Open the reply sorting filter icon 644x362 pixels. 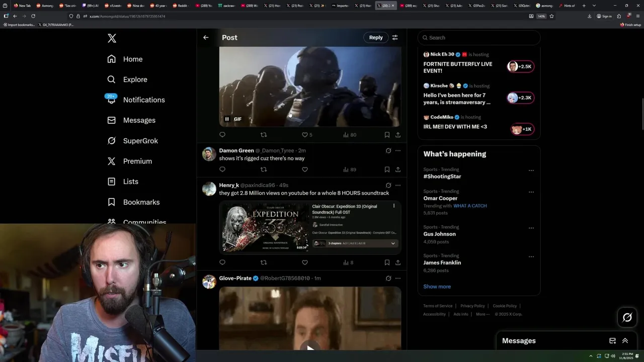pyautogui.click(x=395, y=37)
